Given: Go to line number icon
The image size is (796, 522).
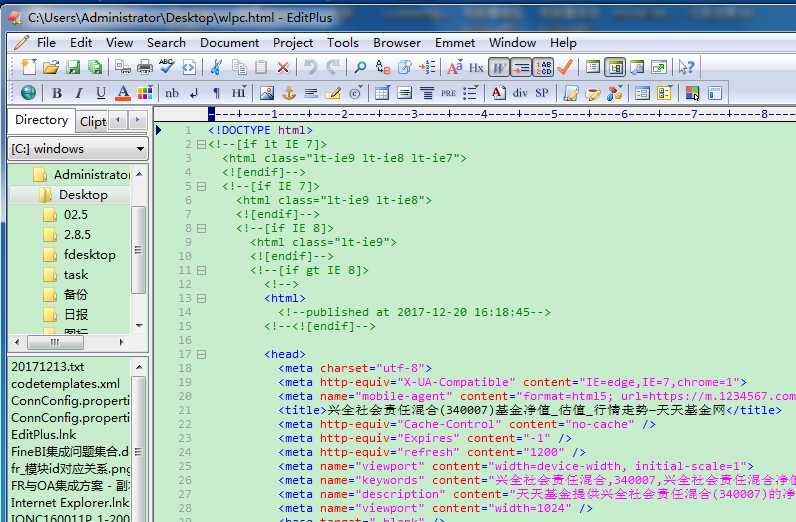Looking at the screenshot, I should (x=427, y=67).
